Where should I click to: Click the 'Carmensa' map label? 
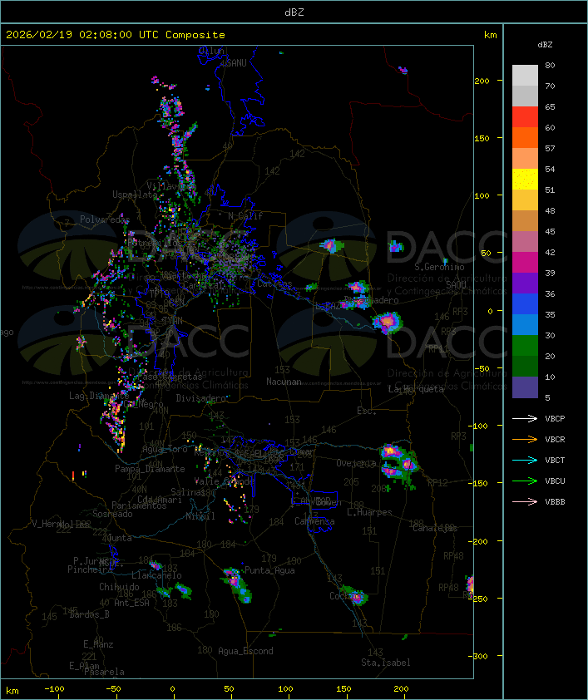[x=314, y=521]
